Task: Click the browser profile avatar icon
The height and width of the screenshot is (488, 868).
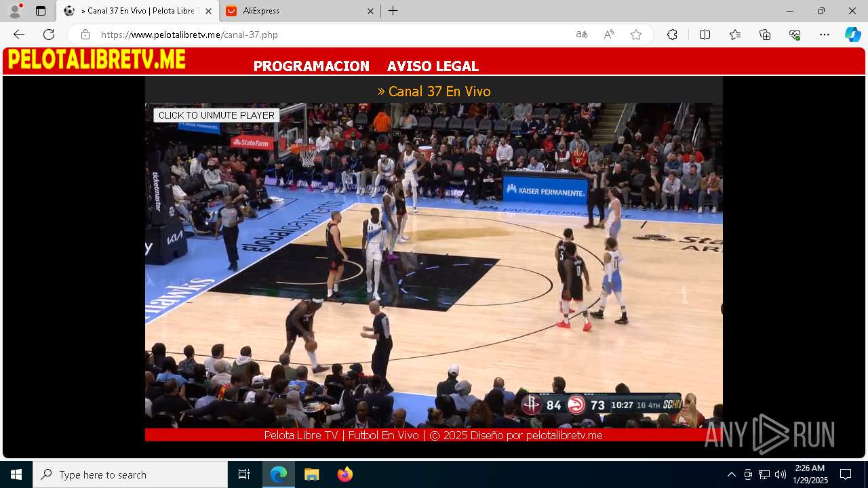Action: pyautogui.click(x=15, y=11)
